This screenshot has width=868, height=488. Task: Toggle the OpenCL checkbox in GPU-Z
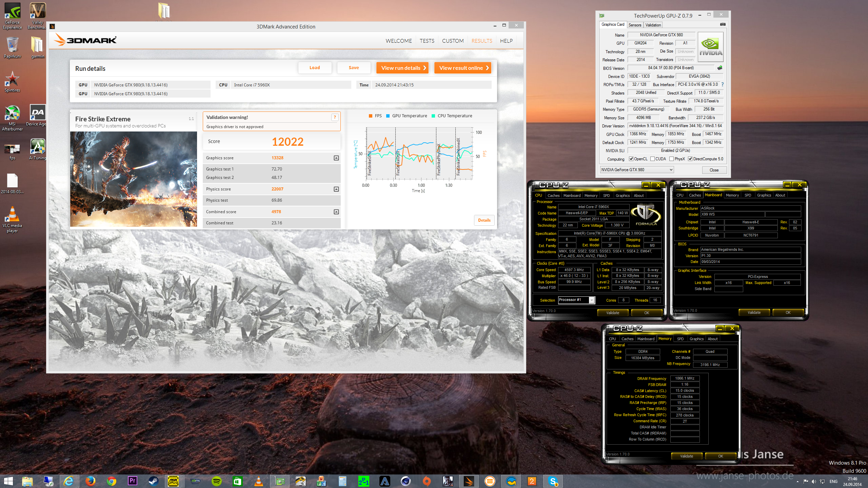(x=631, y=159)
